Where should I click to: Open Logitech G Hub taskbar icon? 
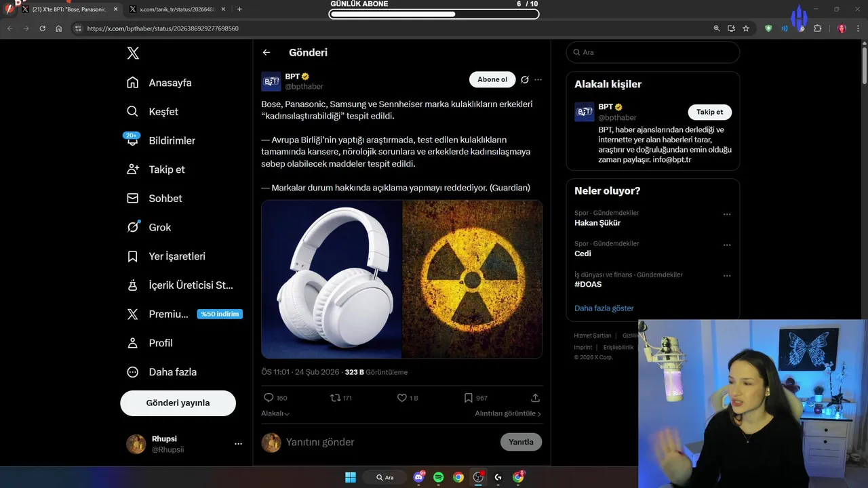(x=498, y=477)
